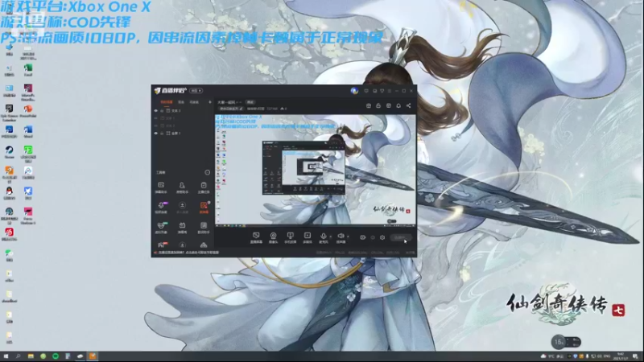Toggle the lock on the 全屏 1 source
Screen dimensions: 644x362
[x=162, y=134]
